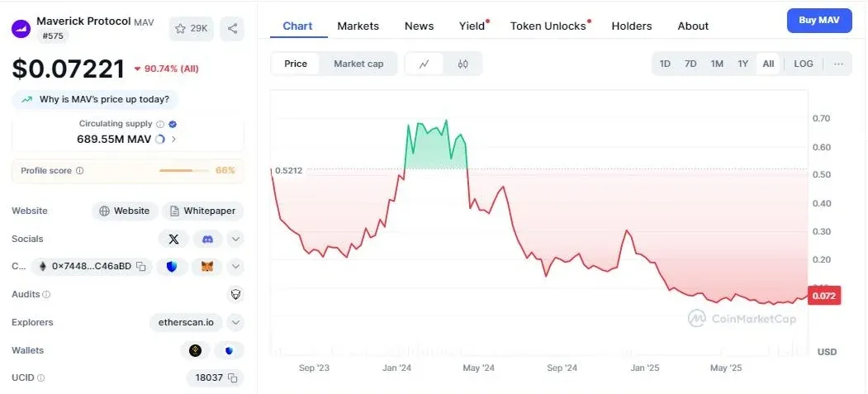
Task: Open the Markets tab
Action: click(358, 26)
